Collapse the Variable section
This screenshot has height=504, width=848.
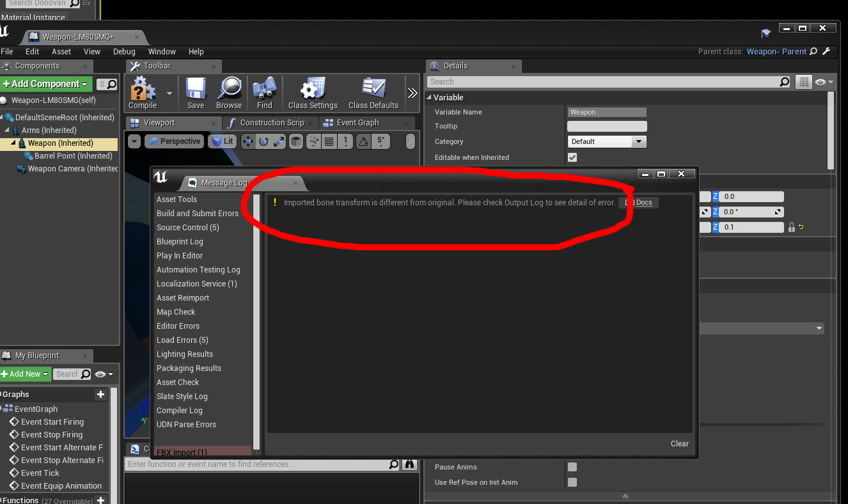[x=429, y=97]
